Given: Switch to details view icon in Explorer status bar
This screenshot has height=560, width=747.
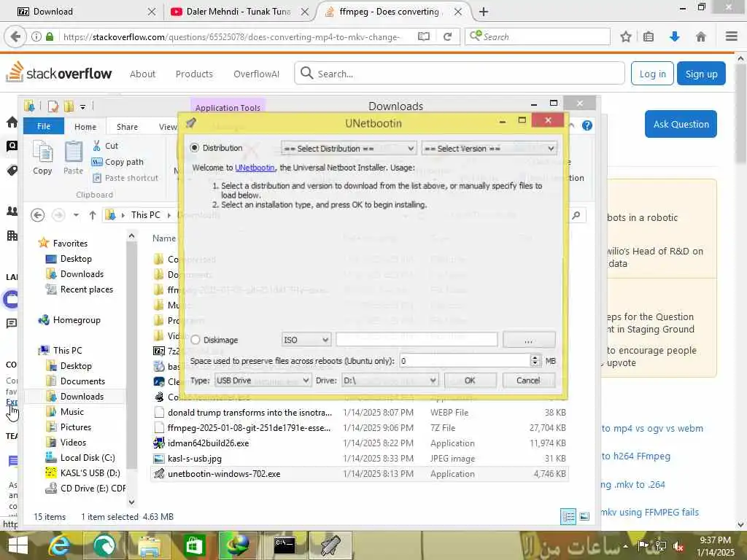Looking at the screenshot, I should tap(568, 517).
